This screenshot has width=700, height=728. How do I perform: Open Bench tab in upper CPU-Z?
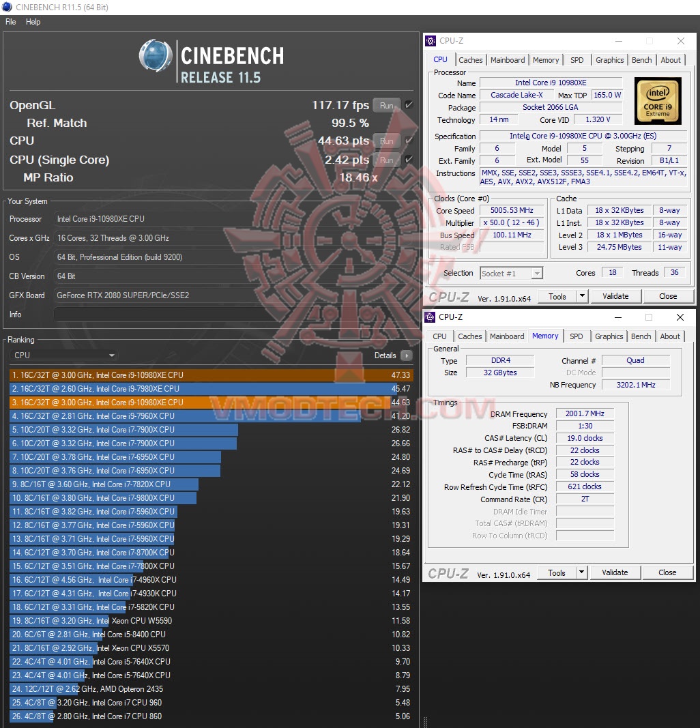(x=641, y=60)
